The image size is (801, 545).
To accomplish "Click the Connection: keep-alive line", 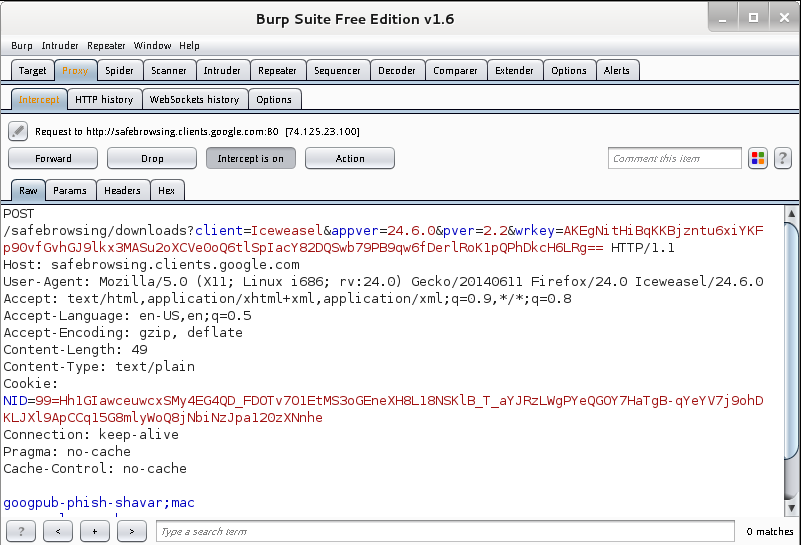I will [x=91, y=434].
